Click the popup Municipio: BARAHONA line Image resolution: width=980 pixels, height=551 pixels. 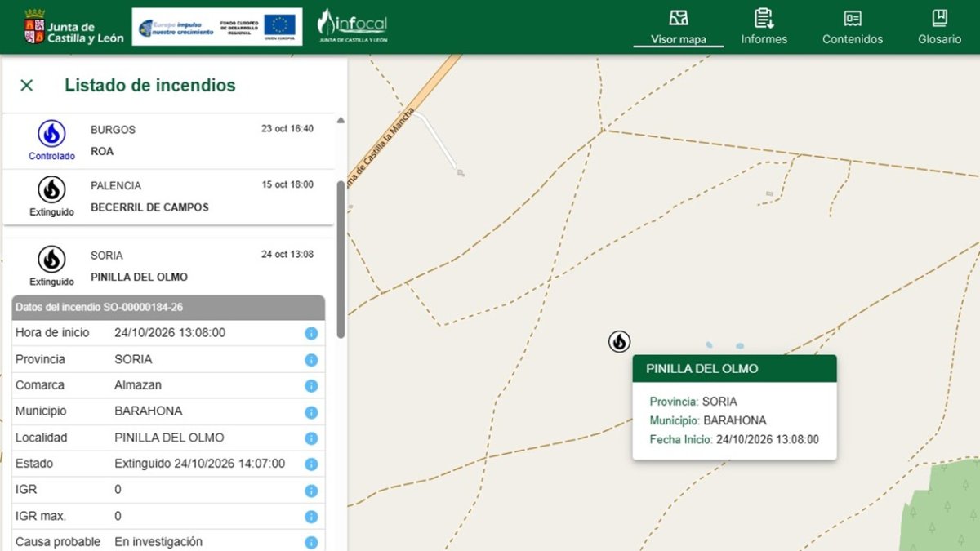tap(708, 420)
